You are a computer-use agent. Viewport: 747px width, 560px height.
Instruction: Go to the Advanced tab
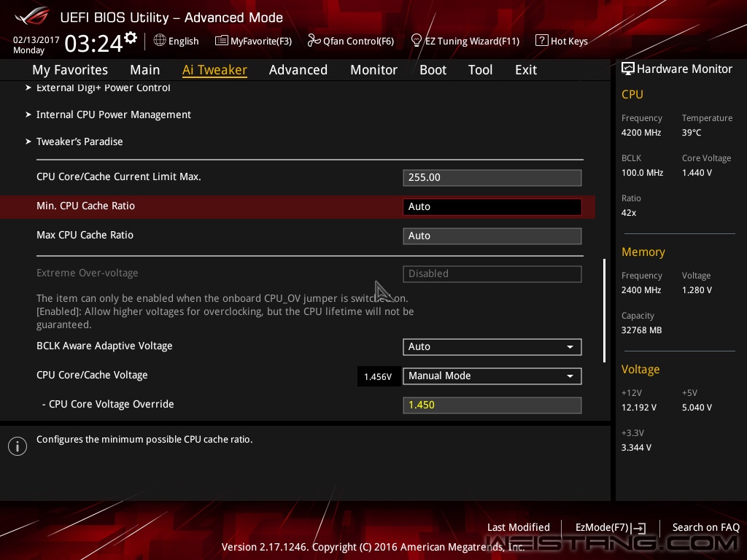pos(298,70)
